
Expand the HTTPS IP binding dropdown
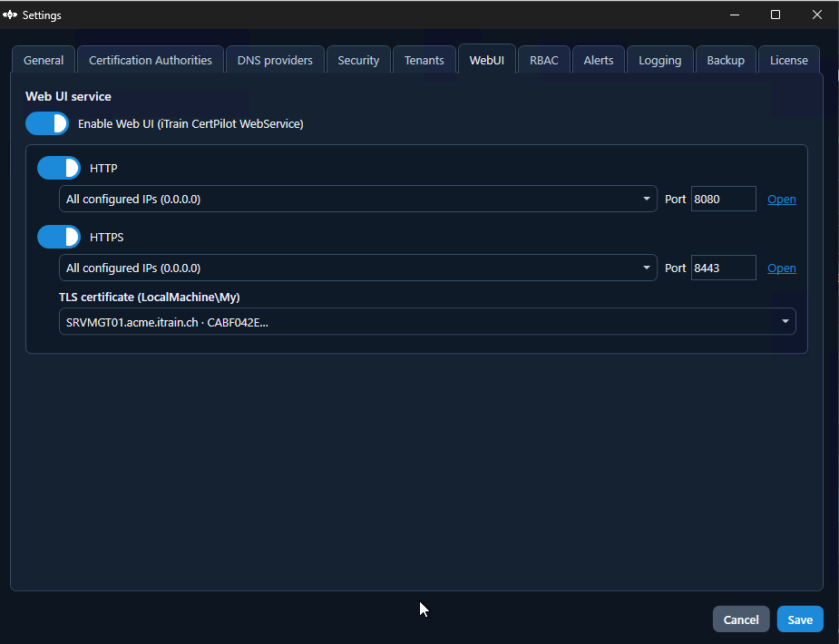click(x=358, y=268)
